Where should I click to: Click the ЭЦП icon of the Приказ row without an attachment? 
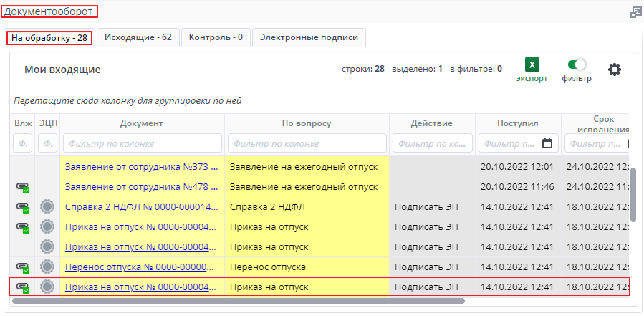48,246
